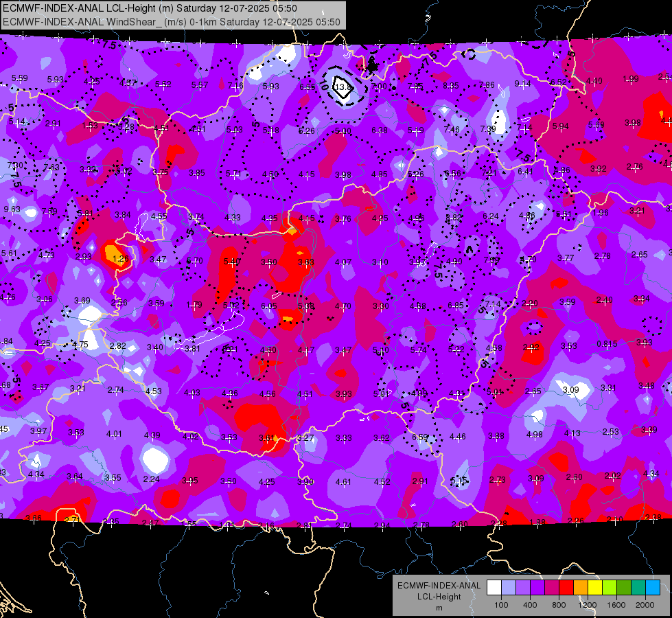Click the white legend color swatch
The height and width of the screenshot is (618, 672).
pyautogui.click(x=494, y=588)
